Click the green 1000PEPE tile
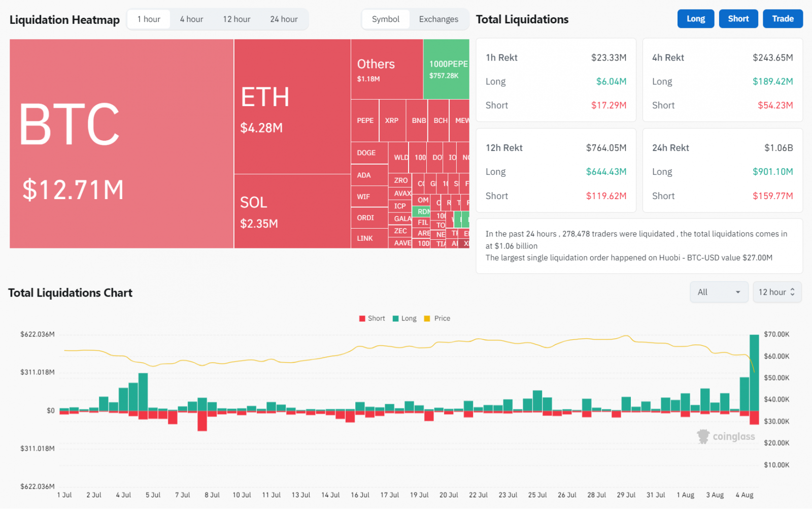 point(446,69)
